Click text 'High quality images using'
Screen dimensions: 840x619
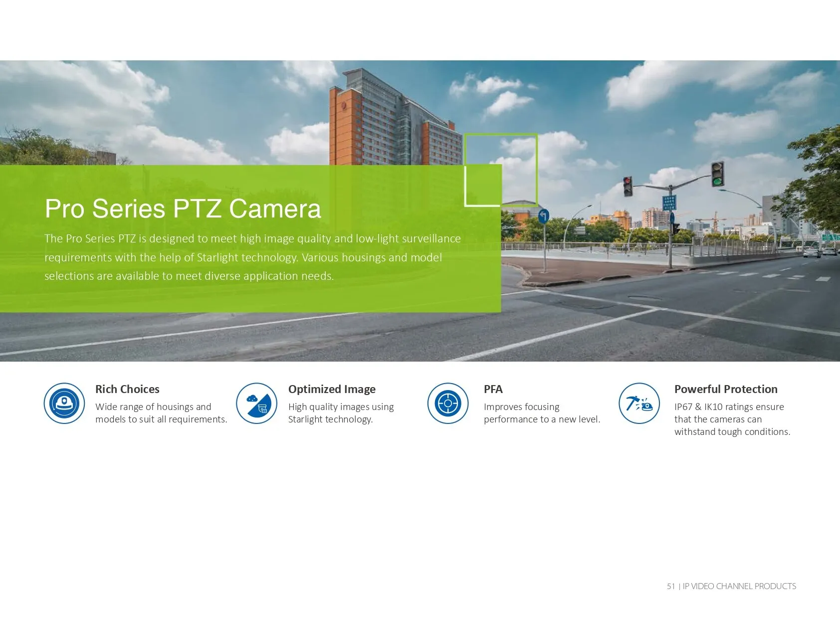[341, 407]
